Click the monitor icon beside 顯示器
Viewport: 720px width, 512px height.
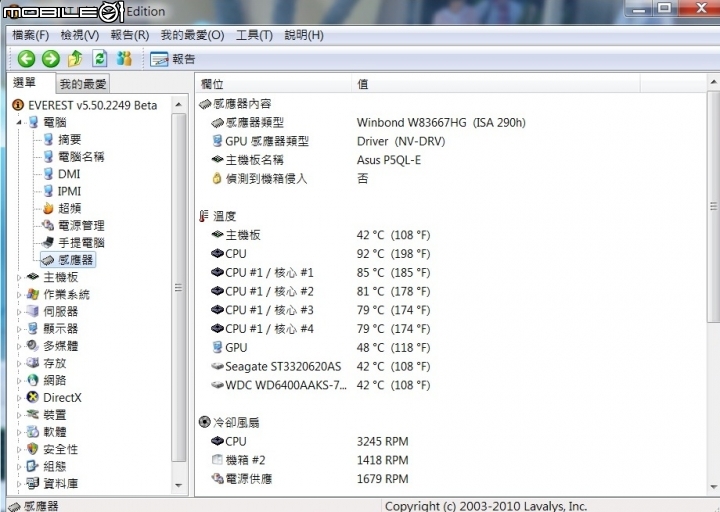(x=33, y=328)
